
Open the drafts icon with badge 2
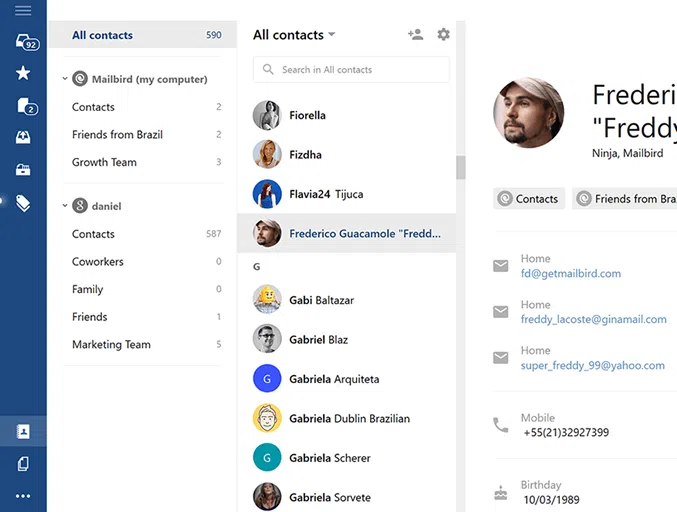(25, 106)
